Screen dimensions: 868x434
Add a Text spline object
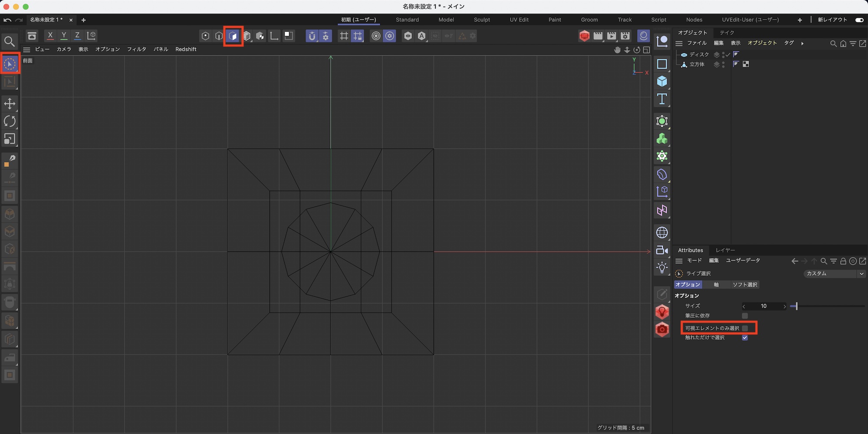click(662, 99)
